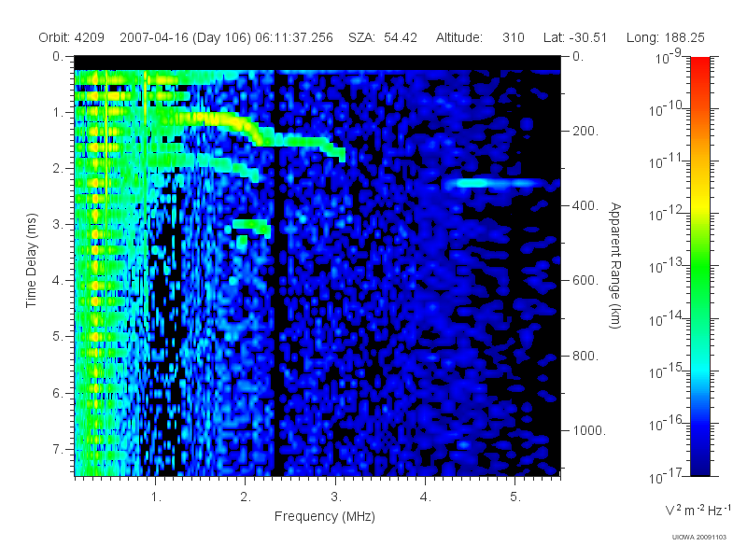Click the '600.' apparent range tick label
747x560 pixels.
coord(585,281)
